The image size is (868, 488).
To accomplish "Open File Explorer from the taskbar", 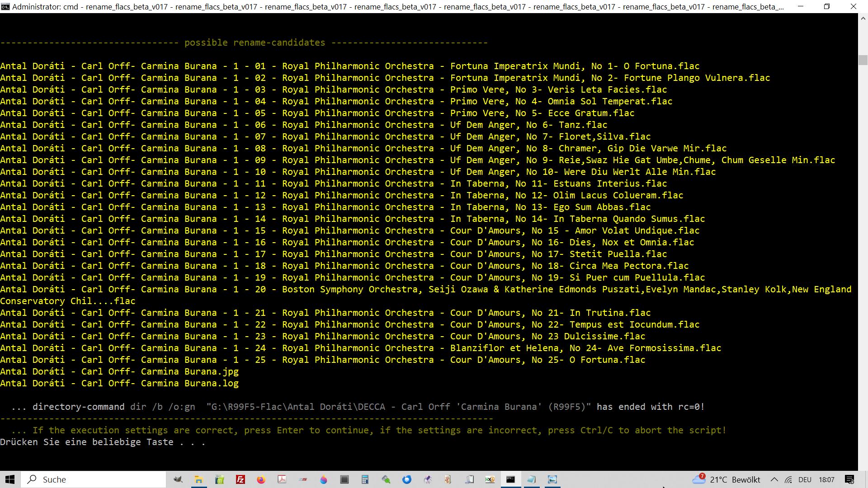I will (198, 479).
